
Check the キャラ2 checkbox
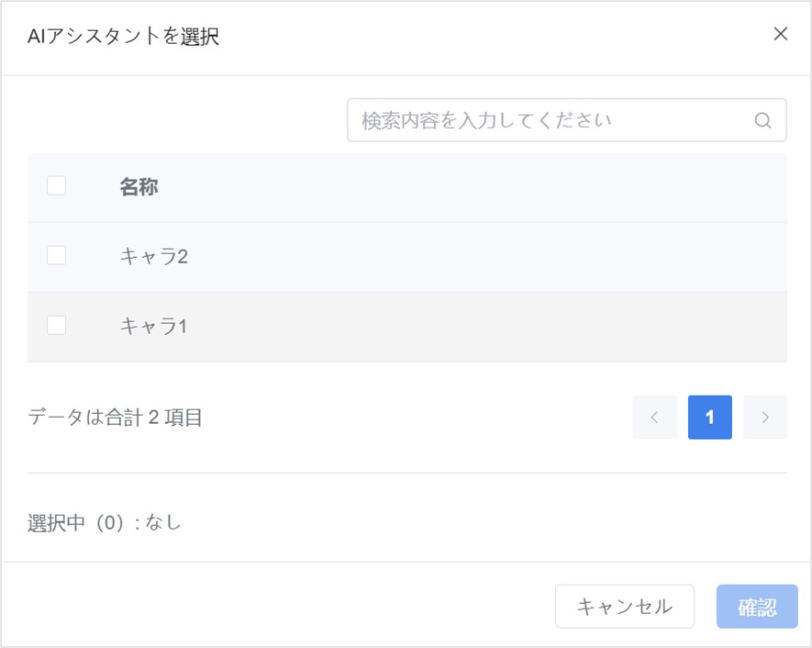(x=57, y=255)
